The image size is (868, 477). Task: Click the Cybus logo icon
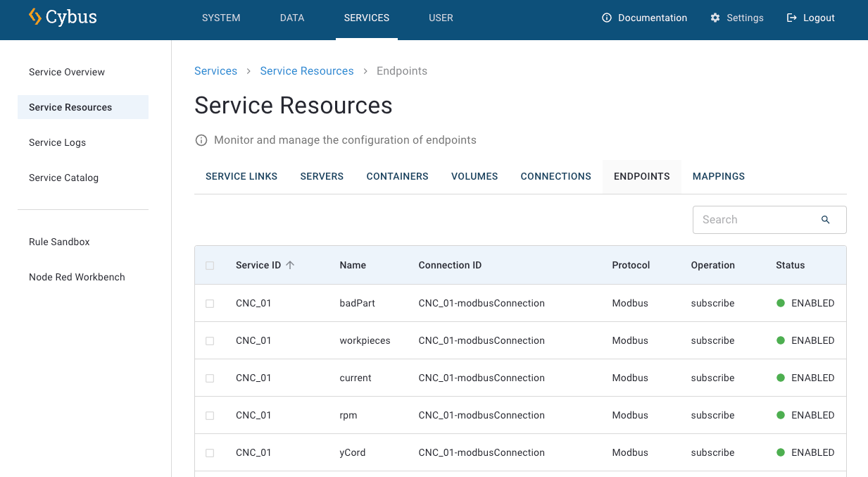35,17
